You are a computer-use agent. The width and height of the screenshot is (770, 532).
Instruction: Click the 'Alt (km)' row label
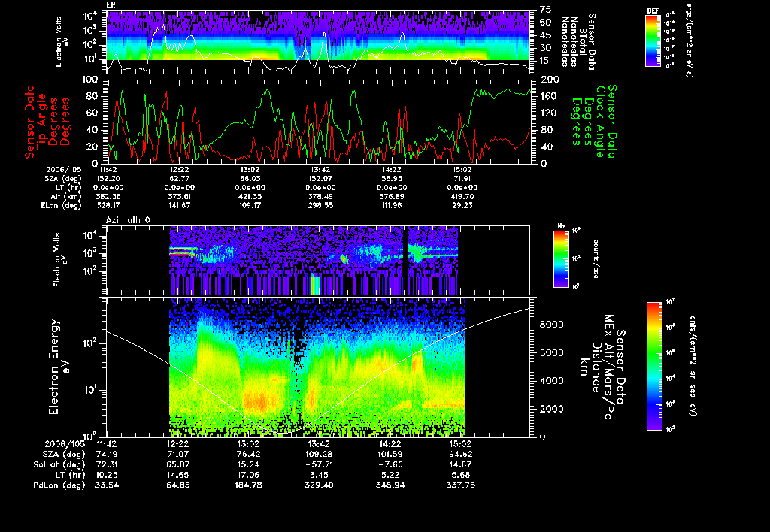click(x=66, y=196)
